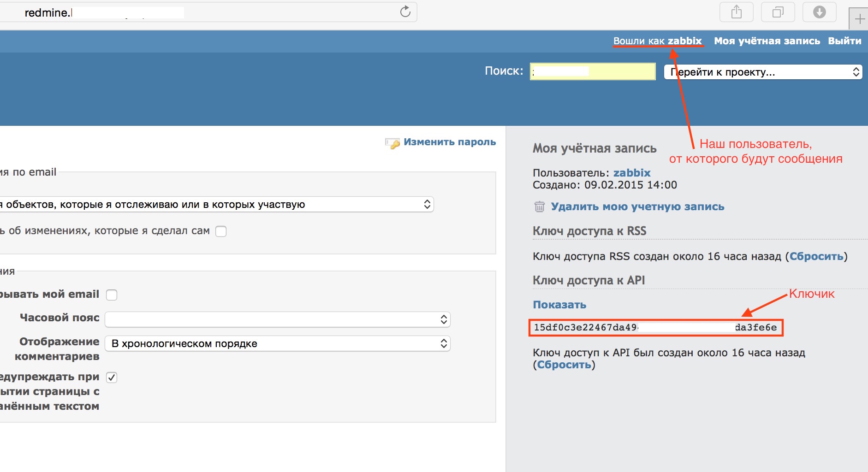Image resolution: width=868 pixels, height=472 pixels.
Task: Open the browser tabs overview icon
Action: (x=778, y=12)
